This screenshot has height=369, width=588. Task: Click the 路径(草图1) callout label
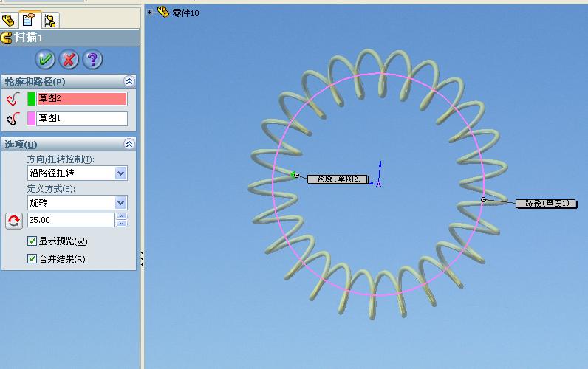click(546, 204)
